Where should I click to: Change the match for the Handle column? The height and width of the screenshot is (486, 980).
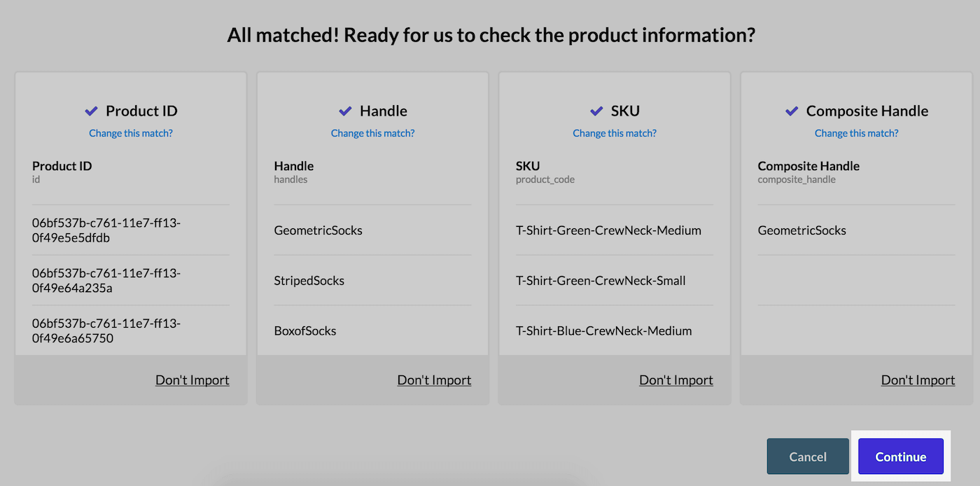point(372,133)
